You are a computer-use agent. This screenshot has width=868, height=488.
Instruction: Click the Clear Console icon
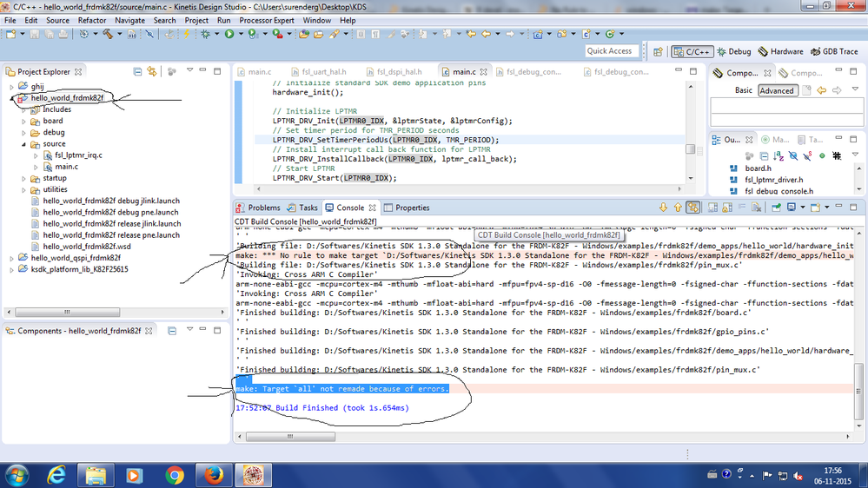(x=756, y=208)
